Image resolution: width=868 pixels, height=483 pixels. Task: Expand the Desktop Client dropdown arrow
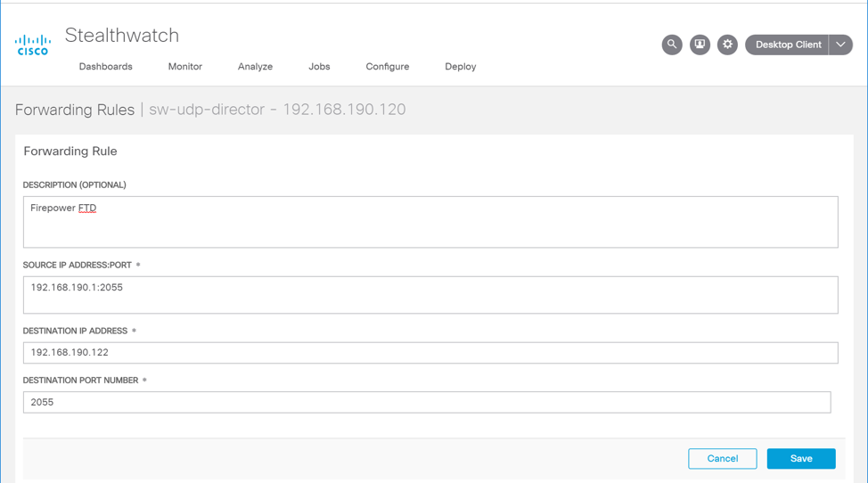[x=840, y=45]
